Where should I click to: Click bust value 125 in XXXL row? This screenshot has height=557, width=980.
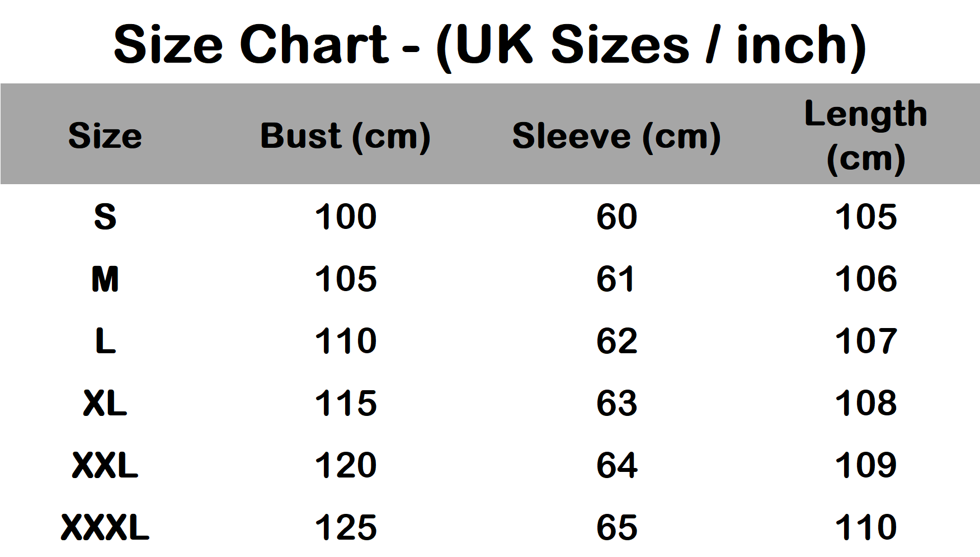tap(346, 527)
